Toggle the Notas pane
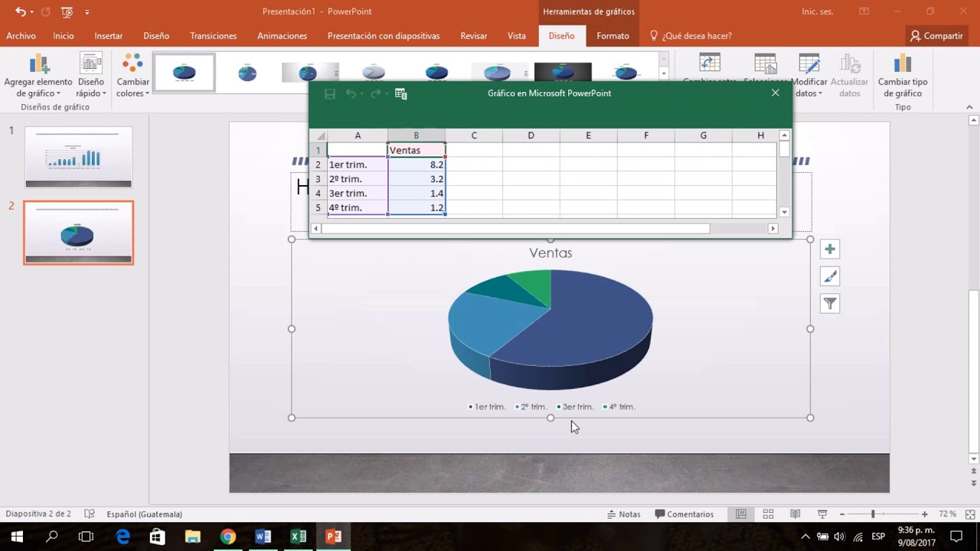Screen dimensions: 980x551 624,514
